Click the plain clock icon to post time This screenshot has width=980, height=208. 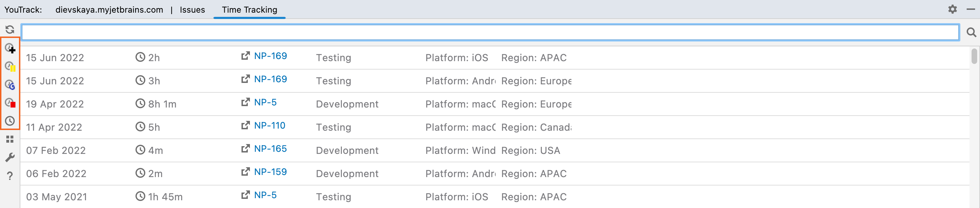[10, 121]
